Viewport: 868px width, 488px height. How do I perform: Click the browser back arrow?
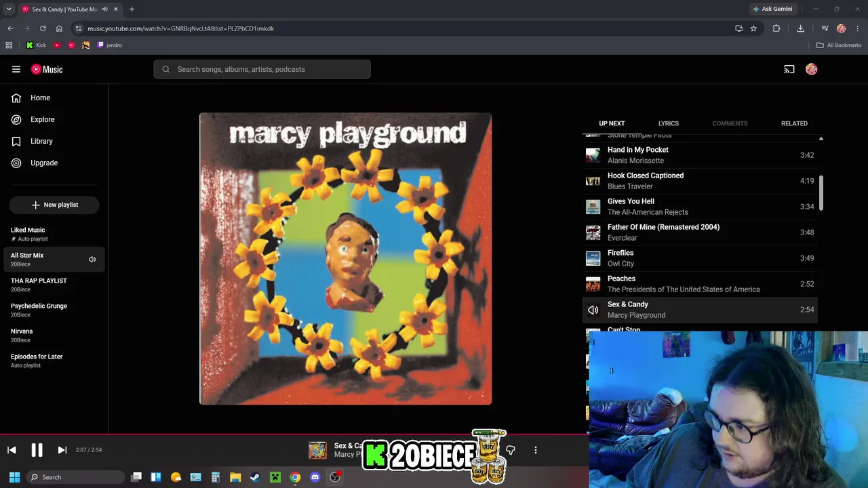coord(10,28)
